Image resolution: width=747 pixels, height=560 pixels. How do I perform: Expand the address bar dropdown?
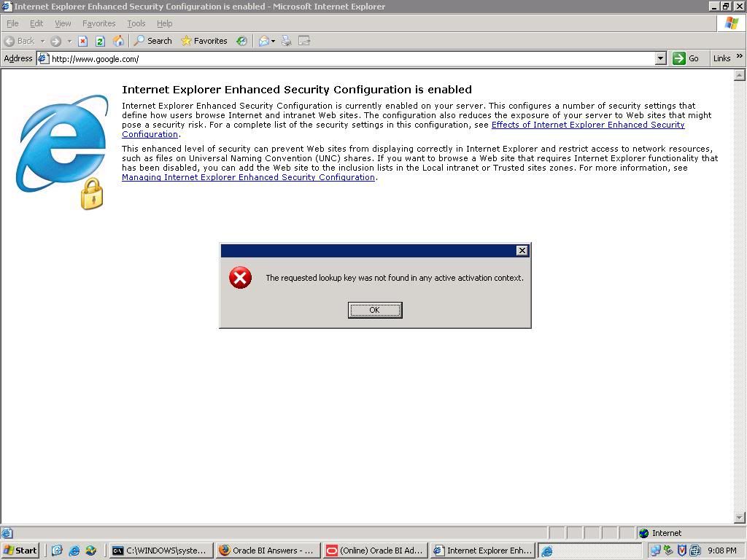pos(660,58)
